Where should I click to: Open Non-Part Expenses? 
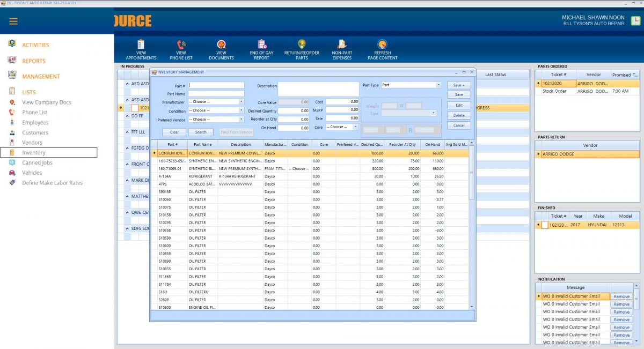[x=341, y=48]
